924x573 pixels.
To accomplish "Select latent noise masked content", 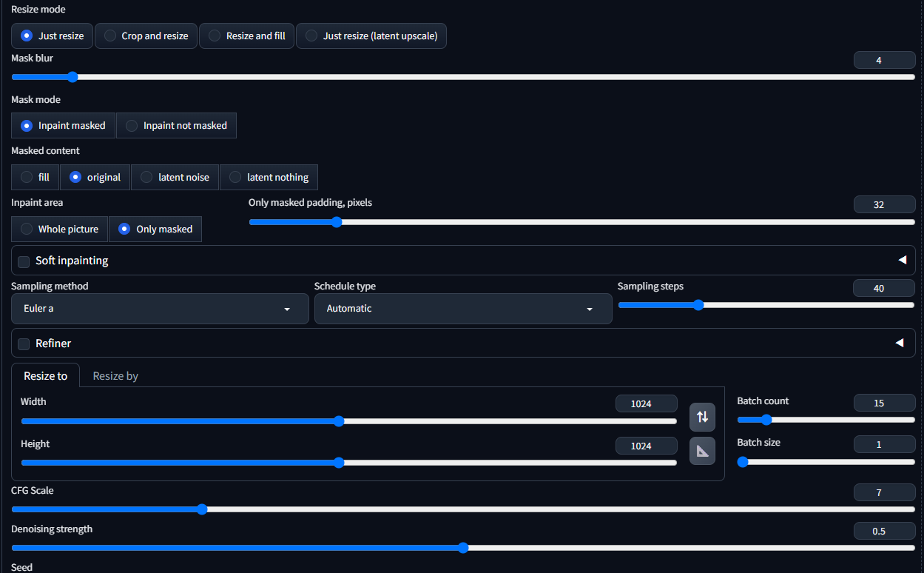I will (x=175, y=178).
